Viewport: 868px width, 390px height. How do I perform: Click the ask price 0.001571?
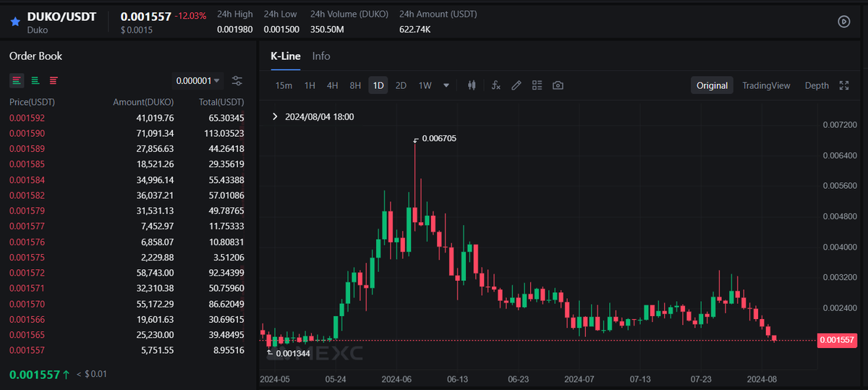[27, 289]
